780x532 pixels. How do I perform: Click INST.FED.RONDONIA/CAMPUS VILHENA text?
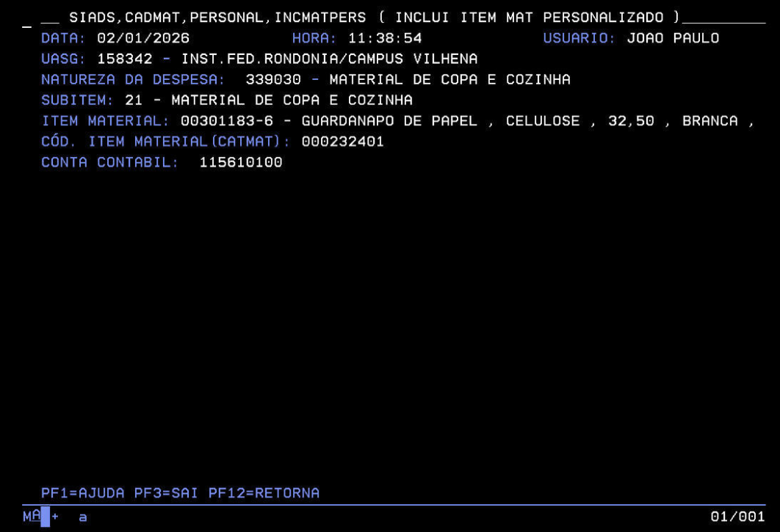point(329,59)
